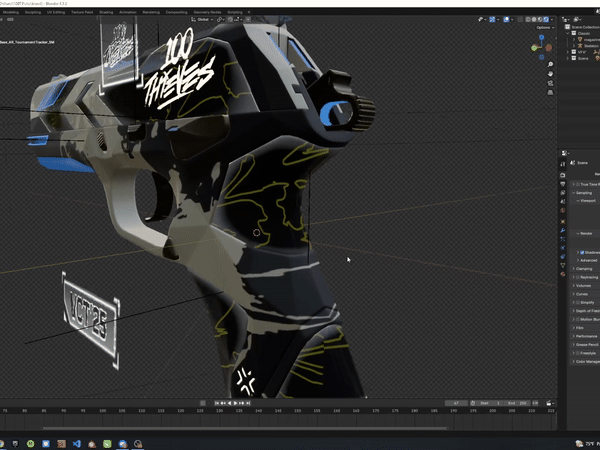Viewport: 600px width, 450px height.
Task: Expand the Skeleton item in outliner
Action: tap(574, 46)
